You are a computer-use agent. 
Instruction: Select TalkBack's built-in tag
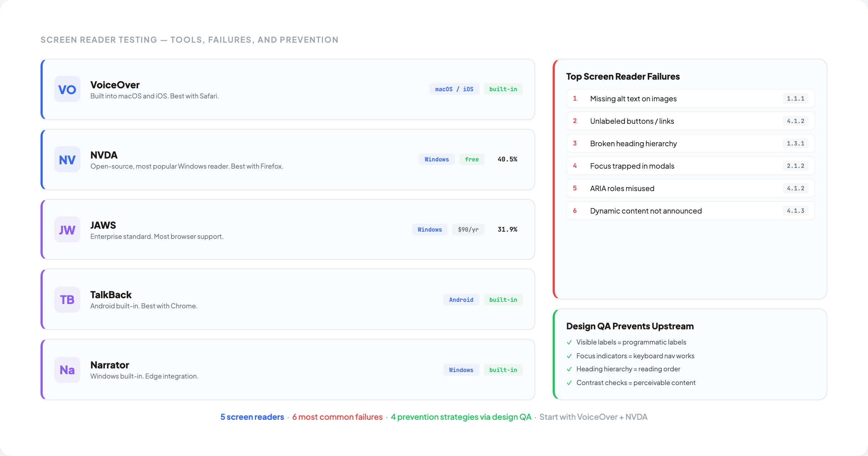point(503,300)
